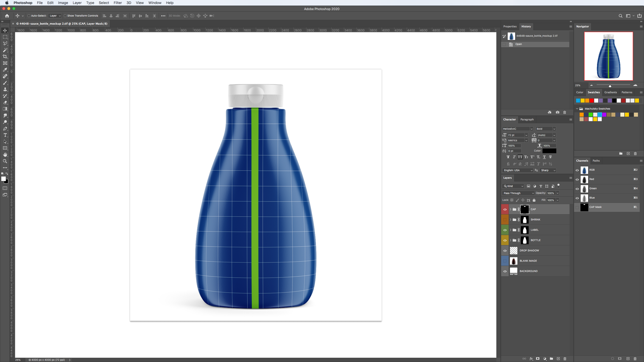Drag the Navigator zoom slider
Screen dimensions: 644x362
click(x=610, y=86)
